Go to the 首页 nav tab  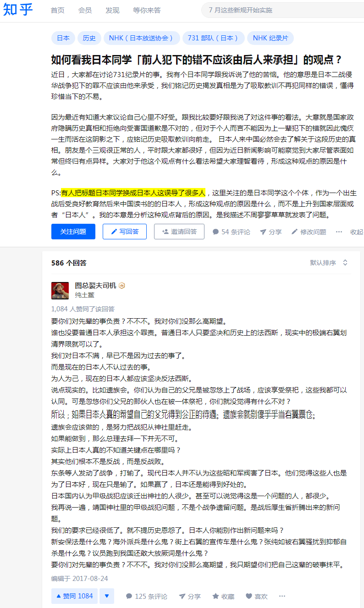tap(57, 10)
